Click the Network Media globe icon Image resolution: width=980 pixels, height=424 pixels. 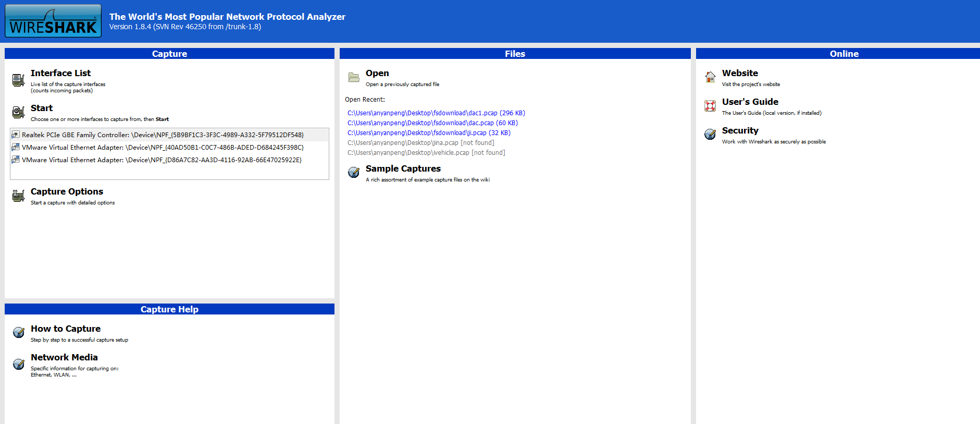pyautogui.click(x=19, y=364)
